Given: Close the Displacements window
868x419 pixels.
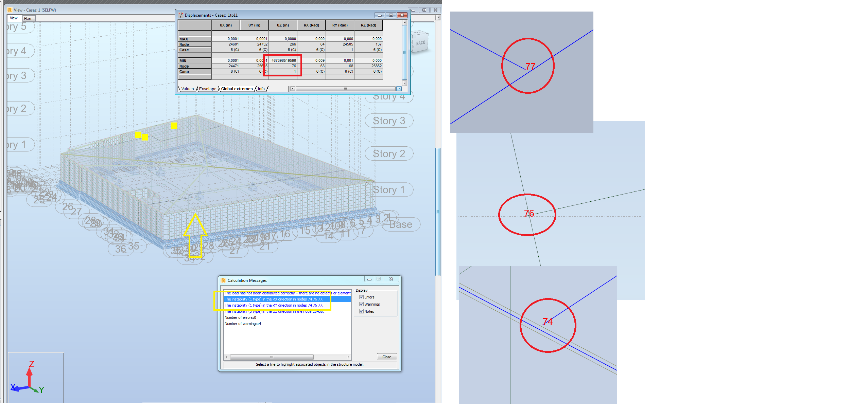Looking at the screenshot, I should click(x=402, y=15).
